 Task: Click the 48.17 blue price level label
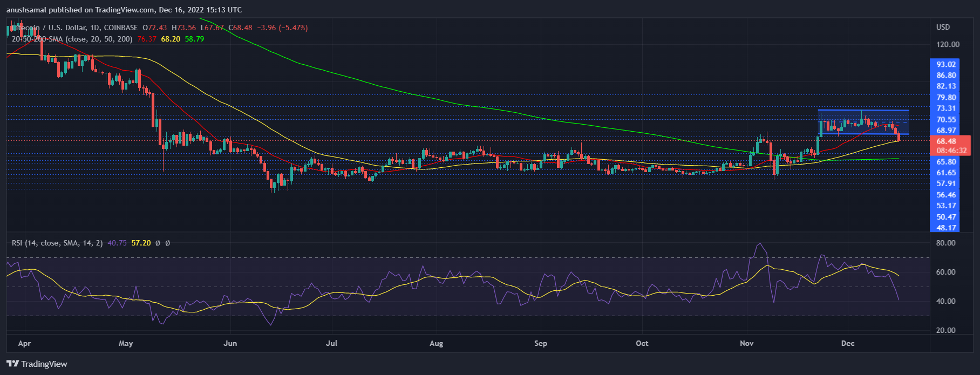946,228
